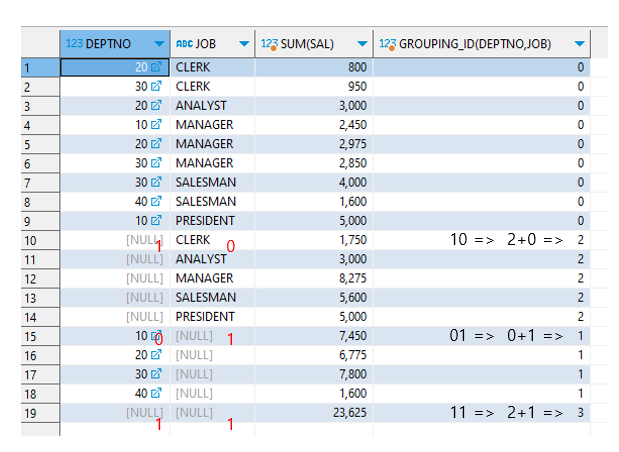Click GROUPING_ID value 0 in row 4

point(580,125)
